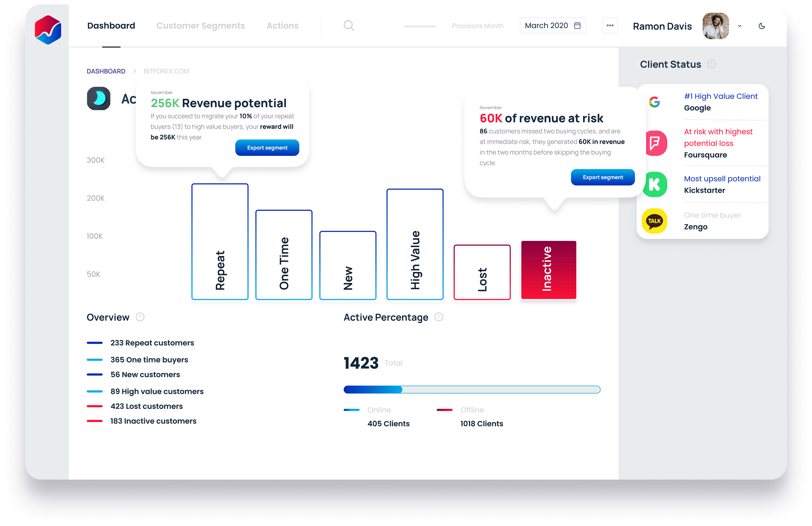Click the app logo in sidebar
The width and height of the screenshot is (812, 526).
(x=48, y=30)
